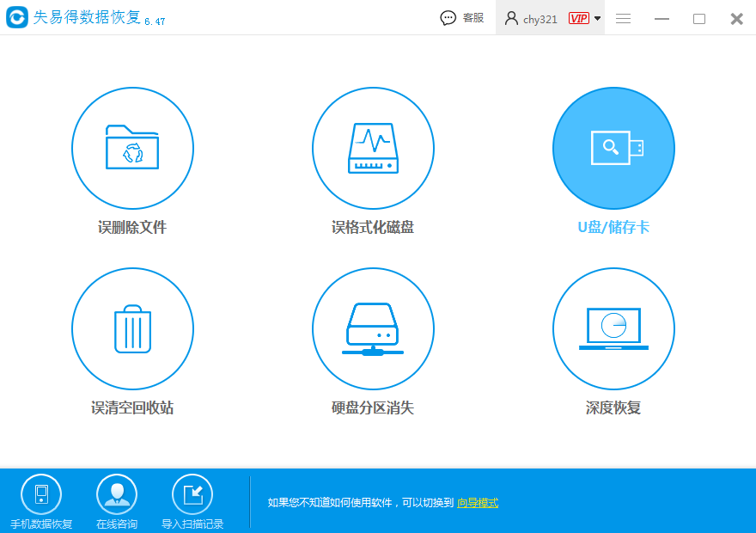
Task: Click the red VIP badge
Action: tap(578, 18)
